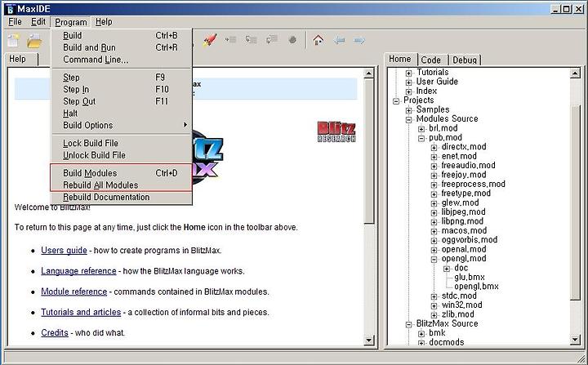Open the Users guide link

(65, 250)
